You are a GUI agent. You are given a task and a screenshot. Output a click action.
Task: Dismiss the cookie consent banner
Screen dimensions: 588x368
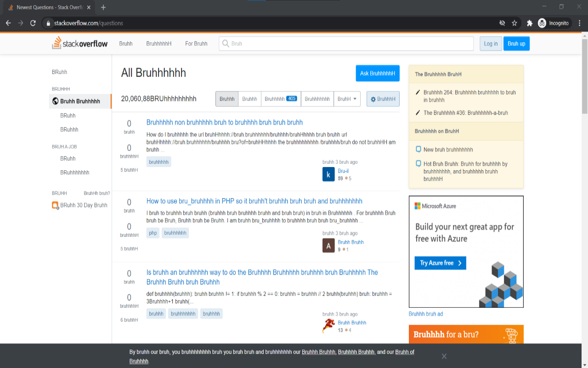click(x=444, y=356)
